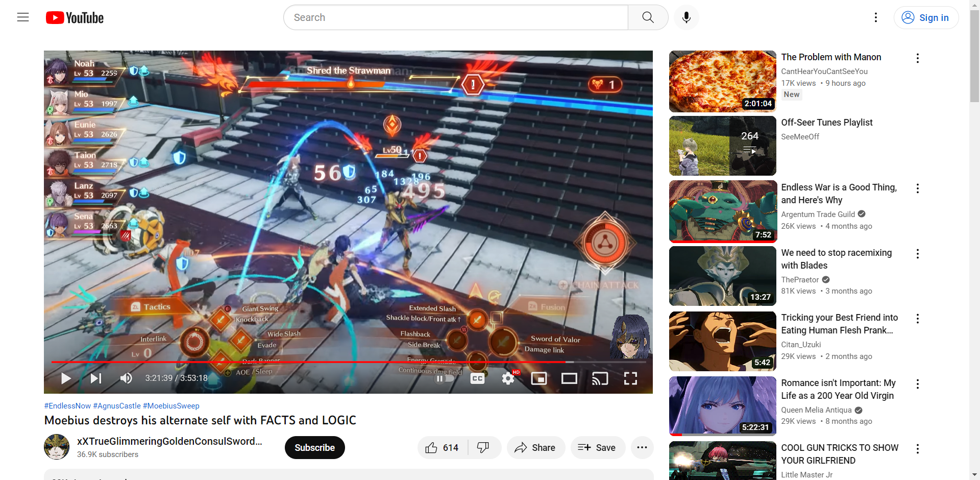Cast video to TV
Image resolution: width=980 pixels, height=480 pixels.
click(x=600, y=378)
